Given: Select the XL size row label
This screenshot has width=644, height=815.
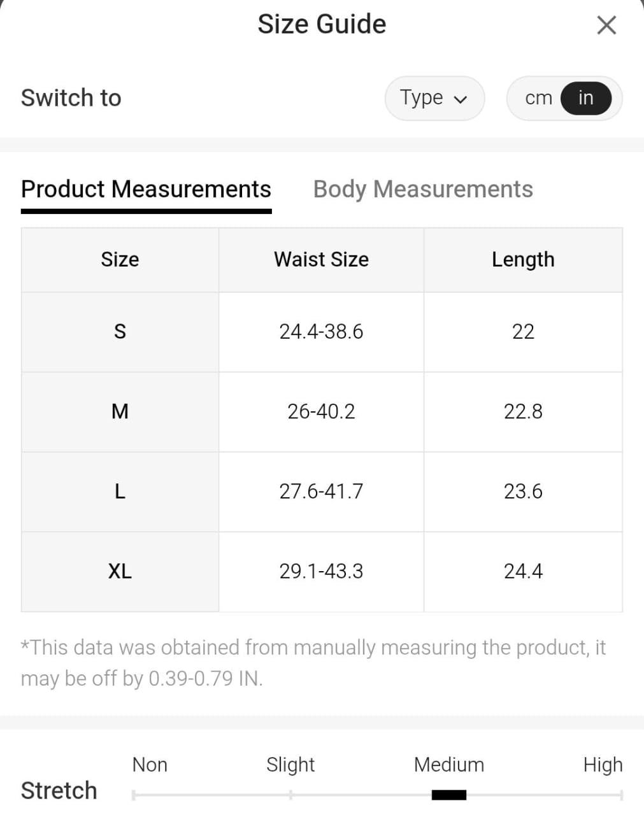Looking at the screenshot, I should pos(120,571).
